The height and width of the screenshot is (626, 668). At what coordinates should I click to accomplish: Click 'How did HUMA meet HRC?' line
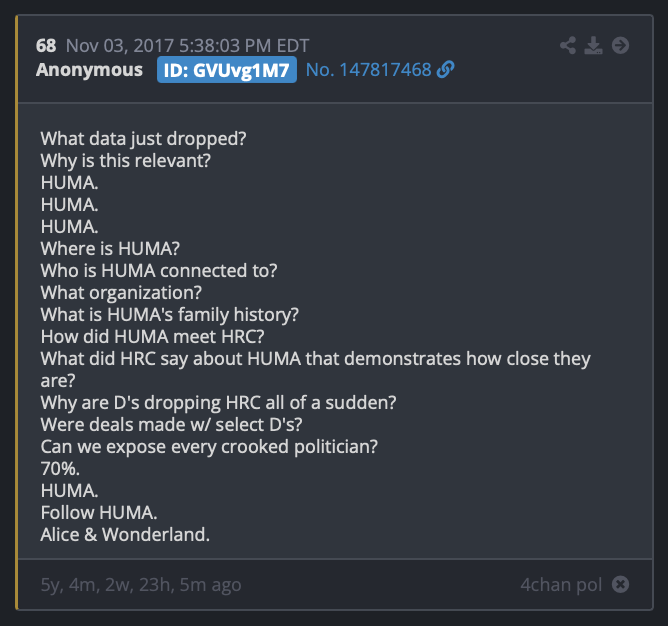click(153, 337)
